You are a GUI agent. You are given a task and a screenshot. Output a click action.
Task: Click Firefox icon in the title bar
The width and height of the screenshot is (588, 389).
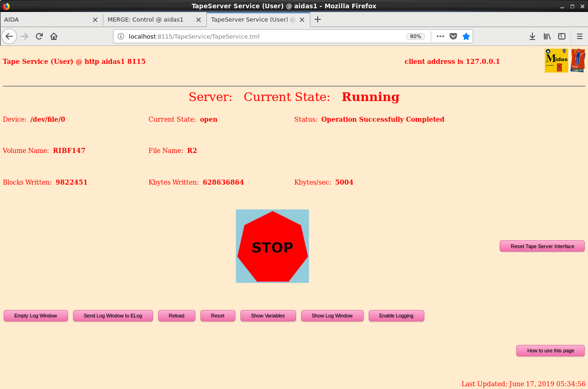point(6,6)
